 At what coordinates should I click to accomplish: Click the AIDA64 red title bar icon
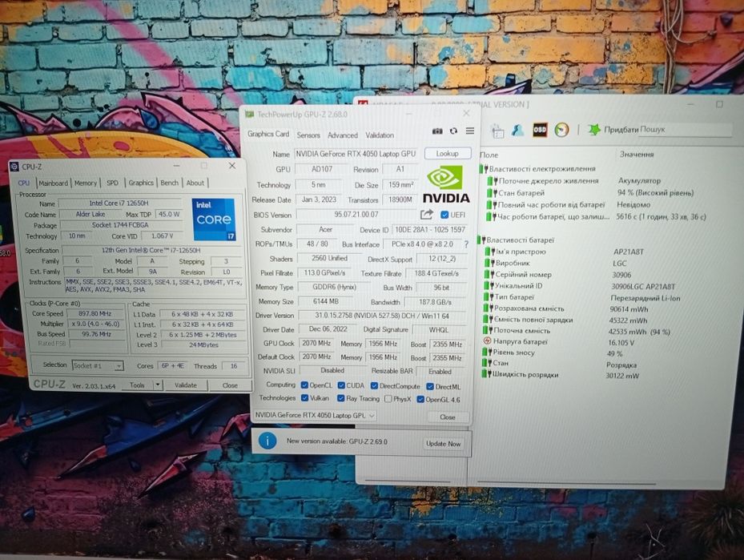click(x=363, y=104)
